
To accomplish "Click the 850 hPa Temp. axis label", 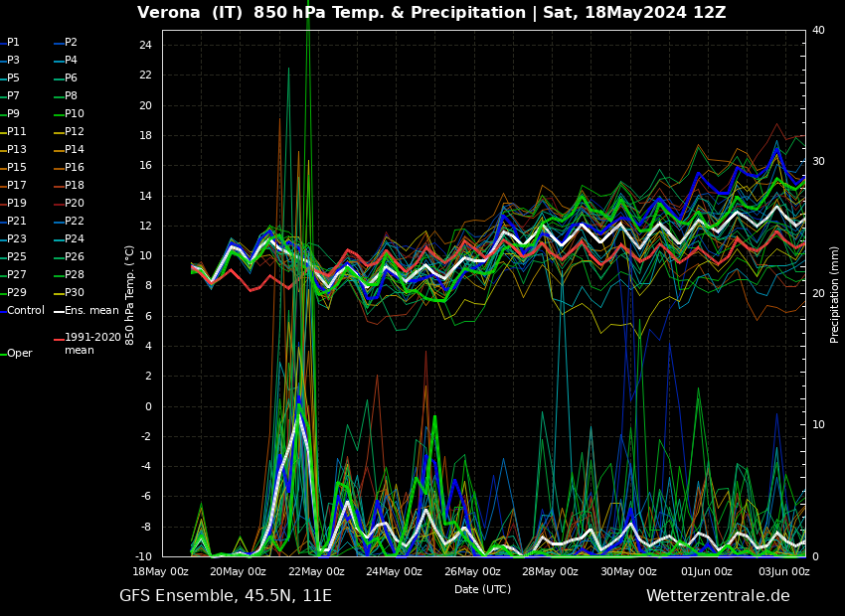I will [130, 296].
